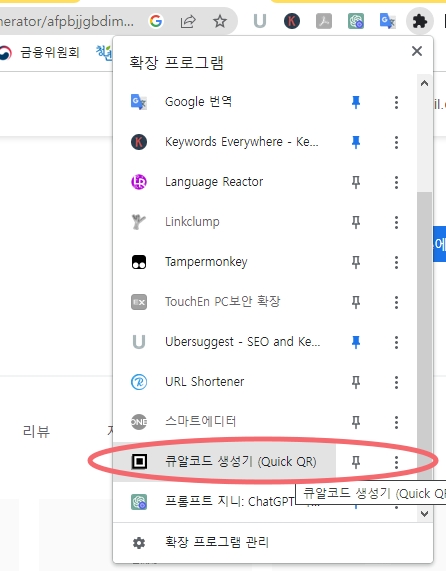Open 확장 프로그램 관리 settings link

tap(273, 543)
